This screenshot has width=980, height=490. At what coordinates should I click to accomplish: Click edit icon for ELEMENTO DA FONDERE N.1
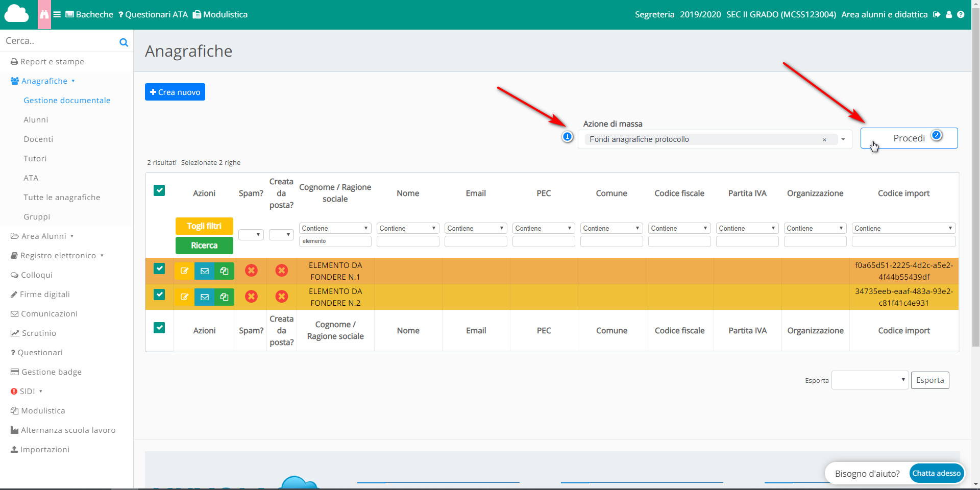coord(184,271)
